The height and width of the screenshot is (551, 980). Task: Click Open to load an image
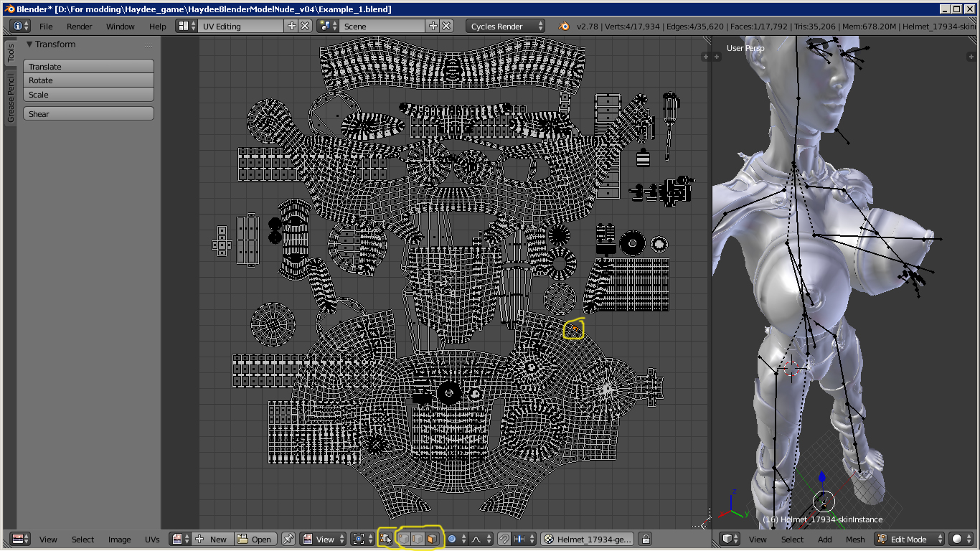pyautogui.click(x=255, y=539)
